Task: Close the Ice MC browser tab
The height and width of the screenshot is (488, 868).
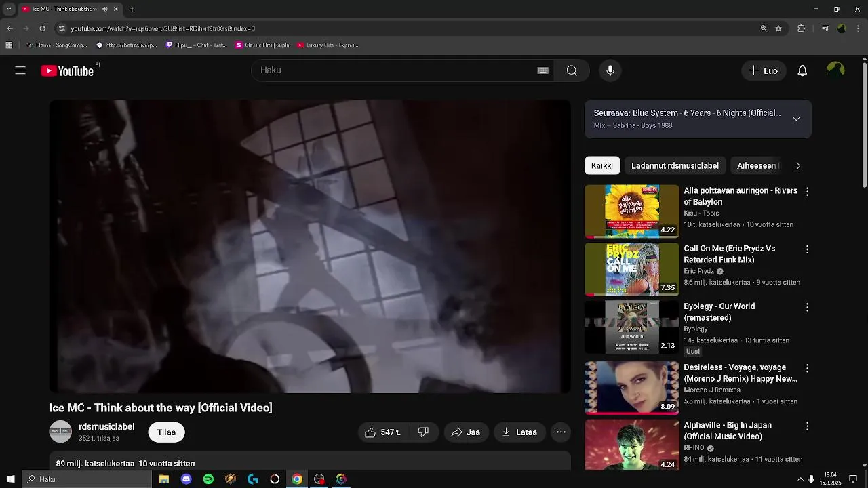Action: pyautogui.click(x=115, y=9)
